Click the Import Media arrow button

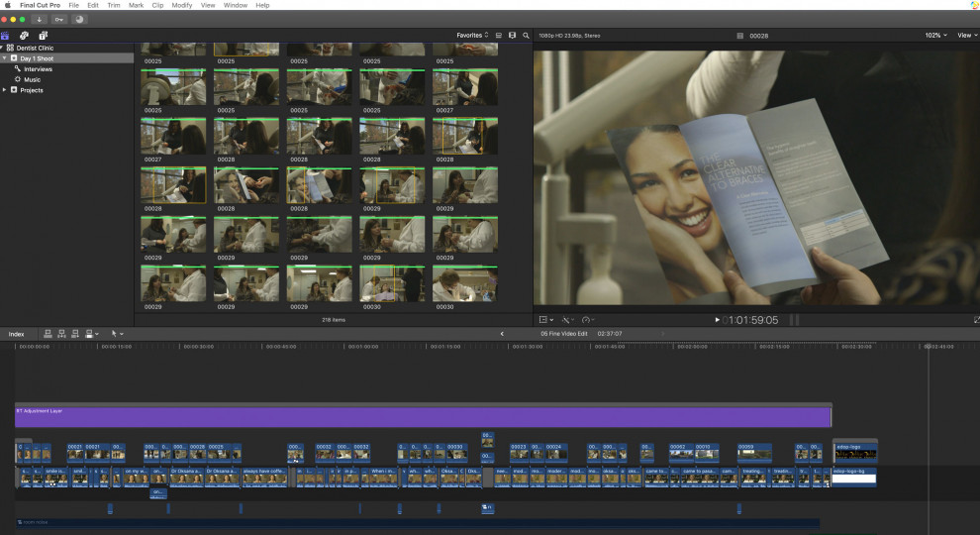coord(39,20)
